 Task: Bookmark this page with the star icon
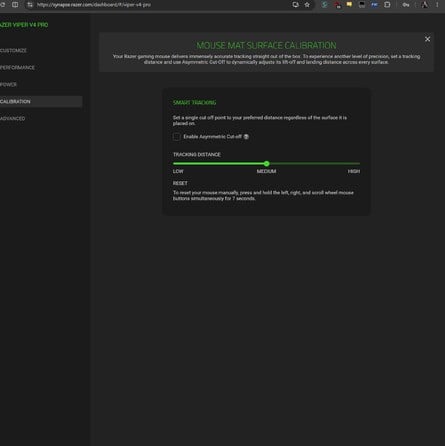coord(307,5)
